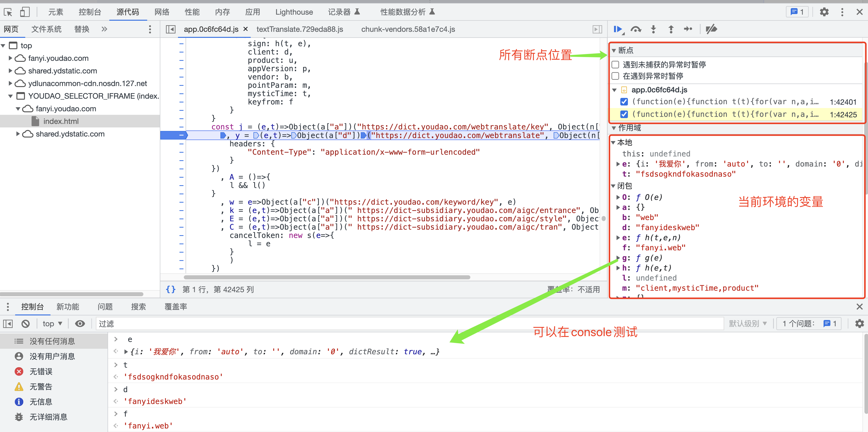The height and width of the screenshot is (432, 868).
Task: Collapse the 本地 local scope
Action: pyautogui.click(x=613, y=143)
